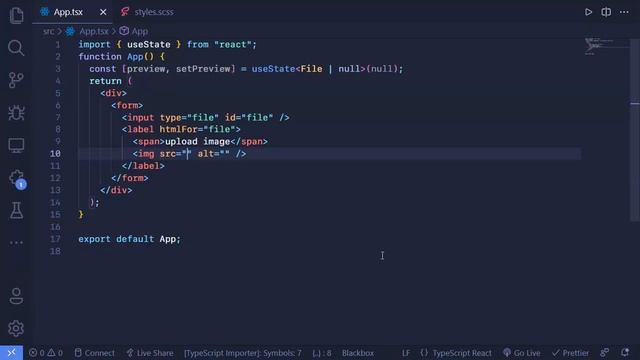Open remote window status button
The height and width of the screenshot is (360, 640).
[x=11, y=353]
